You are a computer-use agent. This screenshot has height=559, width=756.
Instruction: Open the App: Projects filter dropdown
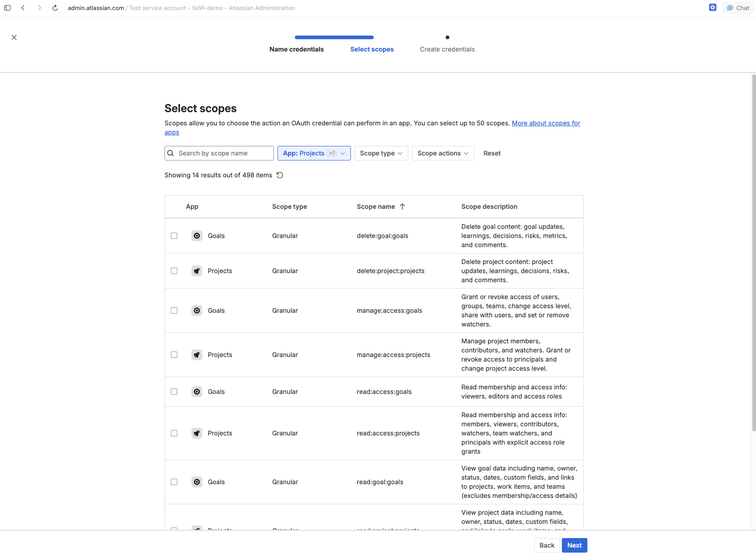click(x=314, y=153)
